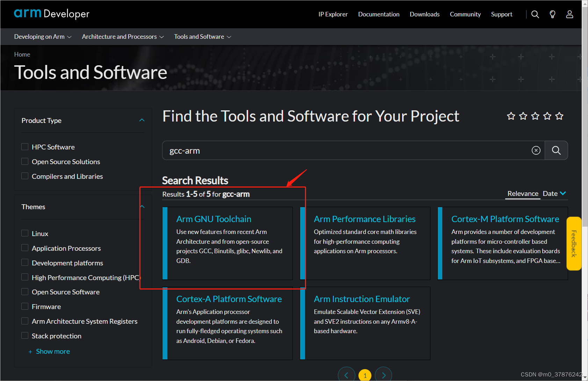
Task: Open Arm Instruction Emulator result
Action: click(x=362, y=299)
